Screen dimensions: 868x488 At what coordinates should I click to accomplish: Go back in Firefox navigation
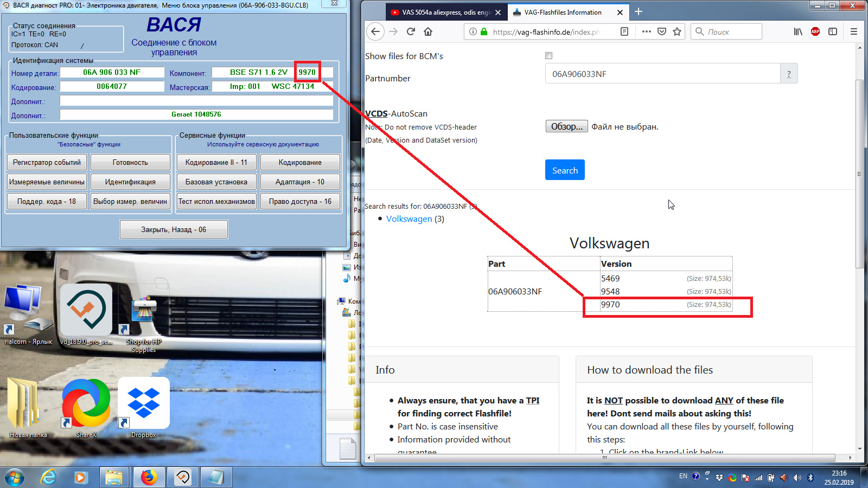coord(375,31)
